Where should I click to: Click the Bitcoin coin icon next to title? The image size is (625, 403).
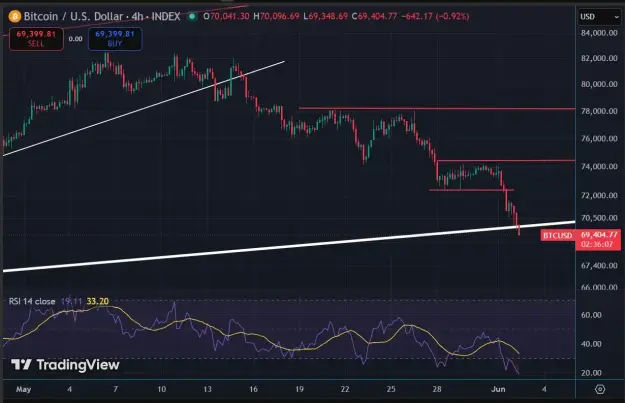pos(15,16)
